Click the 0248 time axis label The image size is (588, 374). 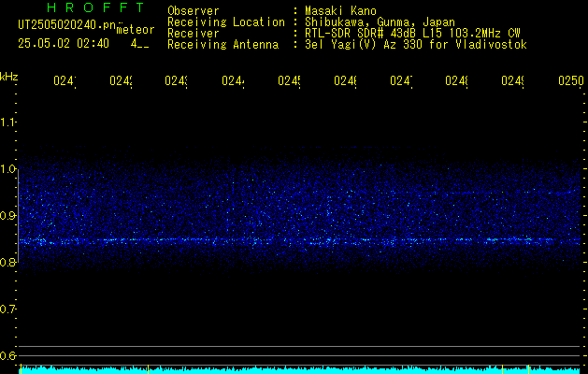pyautogui.click(x=456, y=81)
